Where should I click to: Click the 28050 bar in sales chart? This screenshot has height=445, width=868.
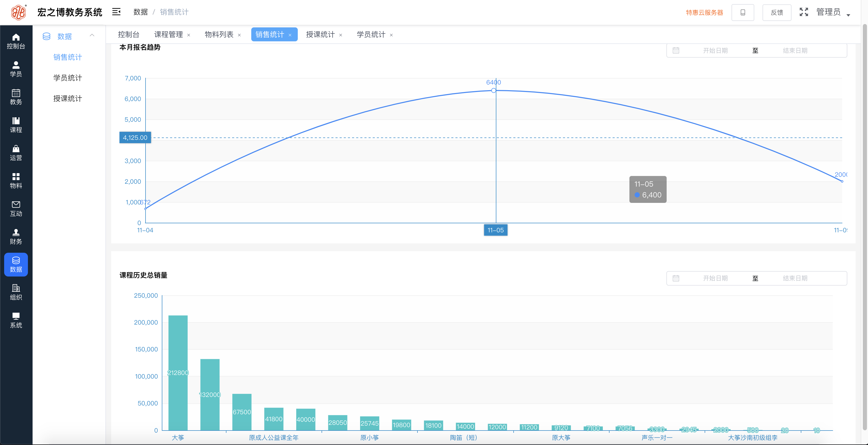coord(338,423)
